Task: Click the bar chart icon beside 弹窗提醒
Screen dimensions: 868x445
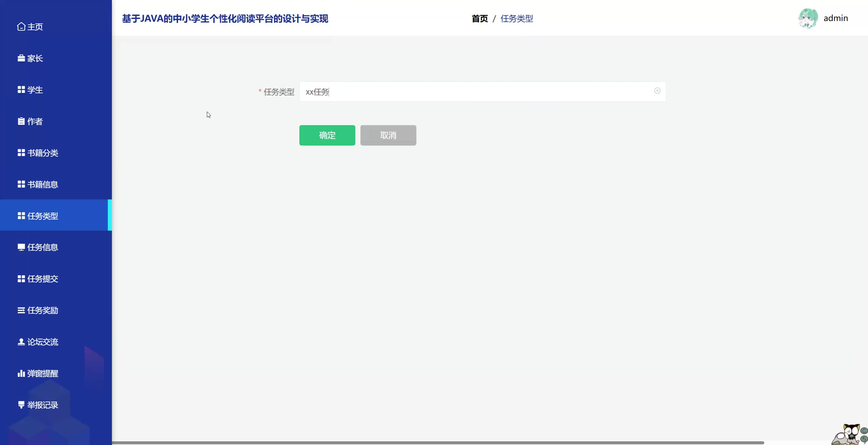Action: coord(21,373)
